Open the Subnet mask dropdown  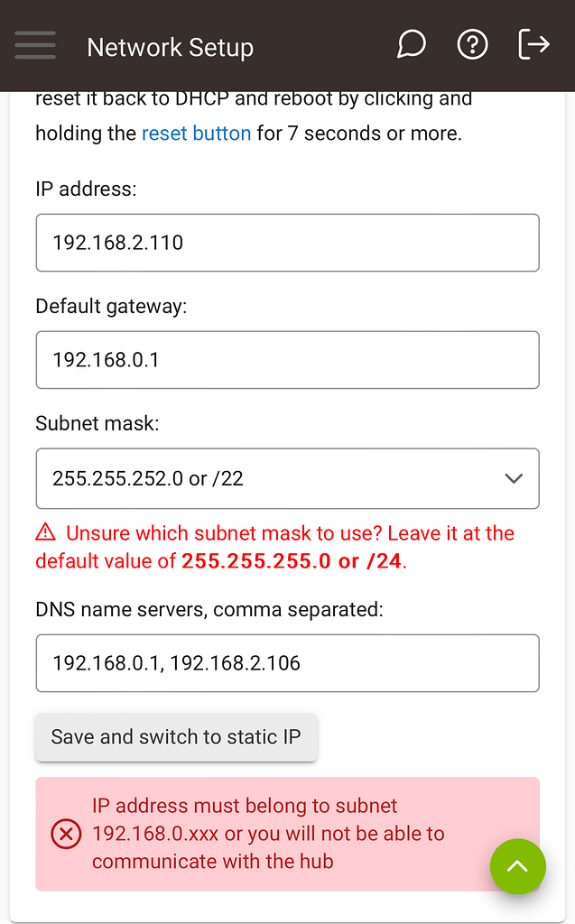pos(287,478)
